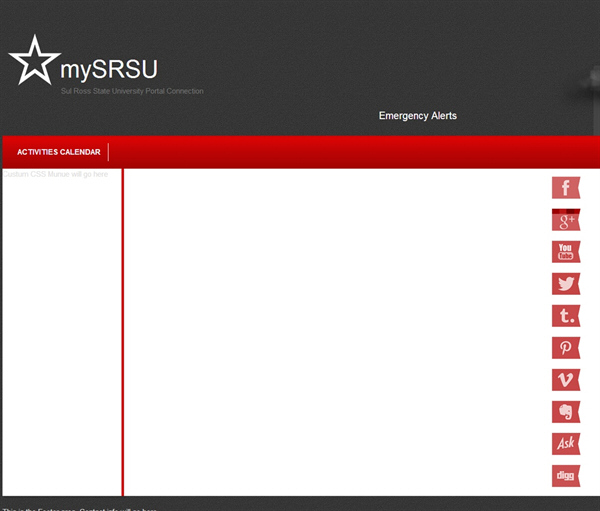
Task: Click the Custom CSS Menus placeholder text
Action: click(x=56, y=174)
